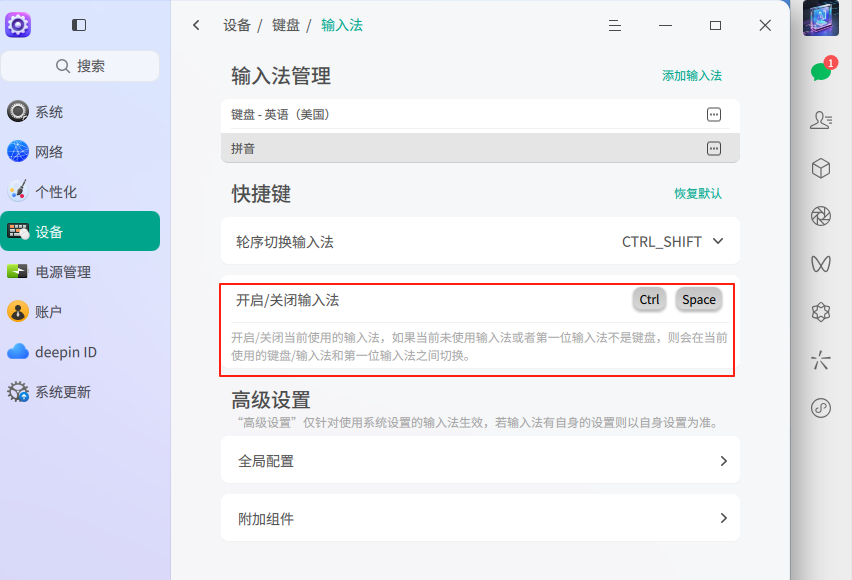
Task: Click the purple gear settings app icon
Action: (x=18, y=25)
